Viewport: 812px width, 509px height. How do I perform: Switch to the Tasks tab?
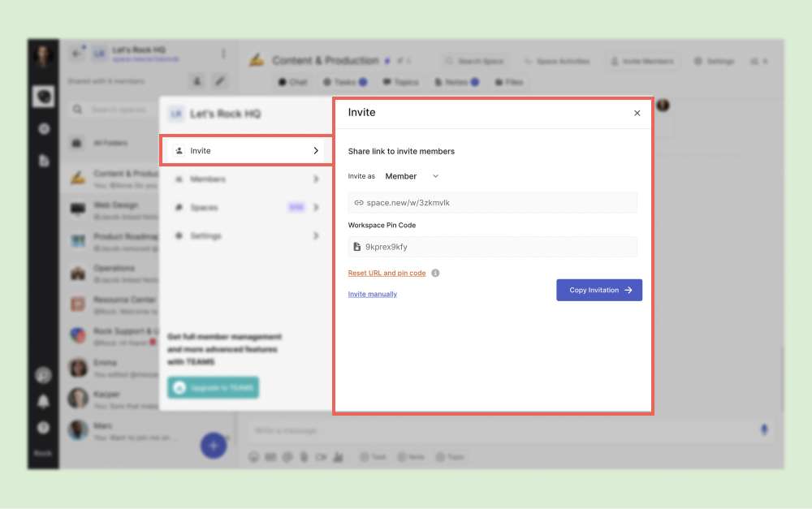coord(344,82)
